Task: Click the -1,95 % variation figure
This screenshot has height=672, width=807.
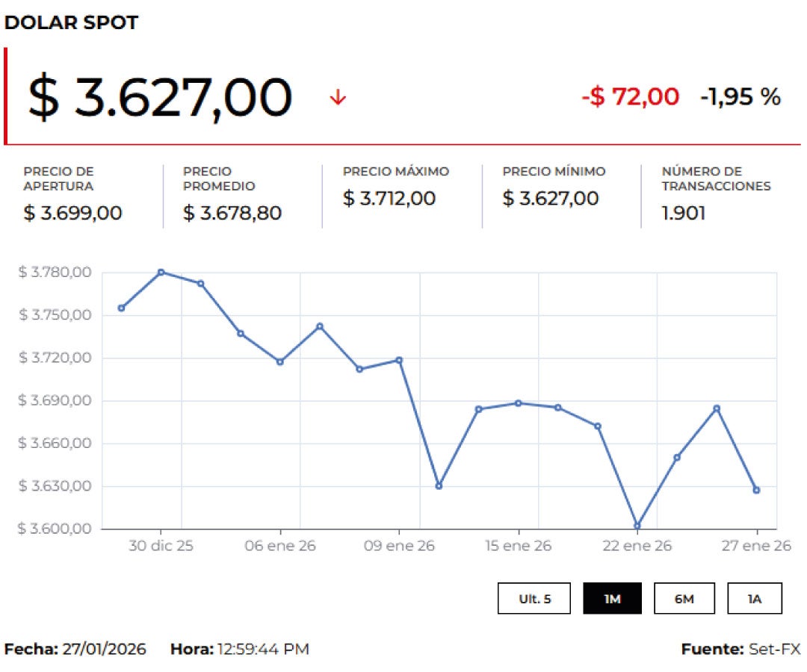Action: [x=740, y=96]
